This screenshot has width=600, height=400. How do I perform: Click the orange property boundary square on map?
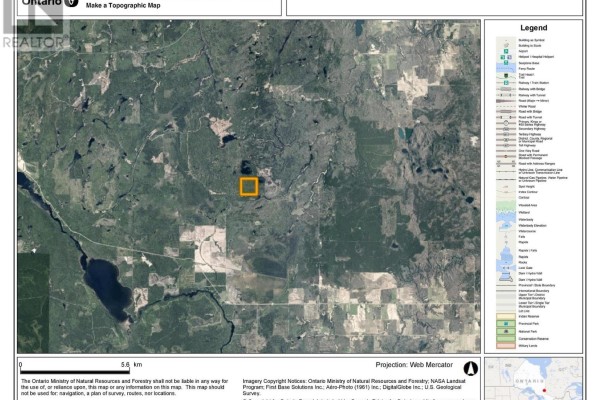[249, 187]
